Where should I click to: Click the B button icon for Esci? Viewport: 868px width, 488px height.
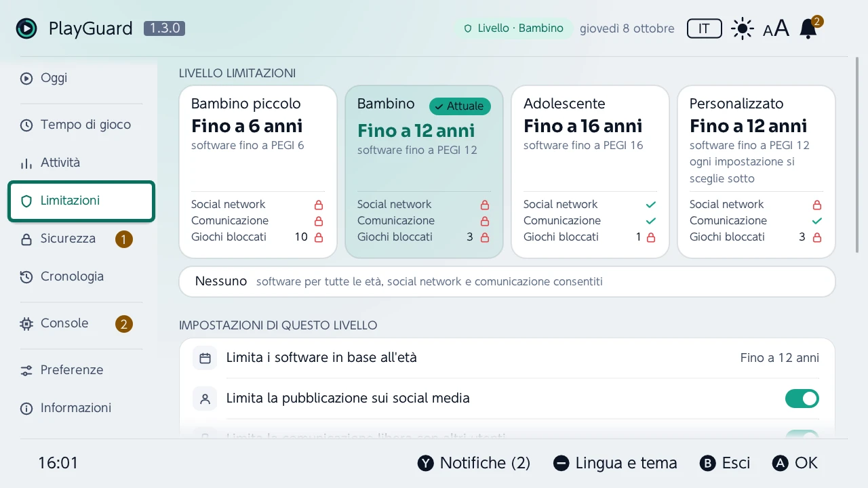click(707, 463)
